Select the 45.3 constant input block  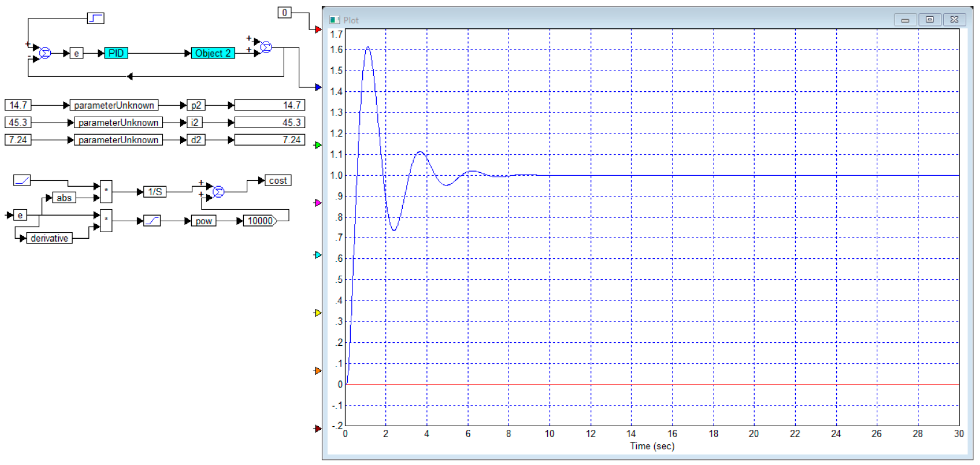18,123
